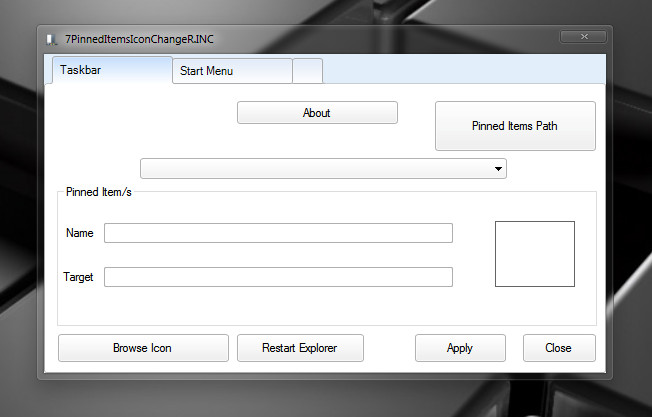652x417 pixels.
Task: Select the blank third tab
Action: (x=308, y=71)
